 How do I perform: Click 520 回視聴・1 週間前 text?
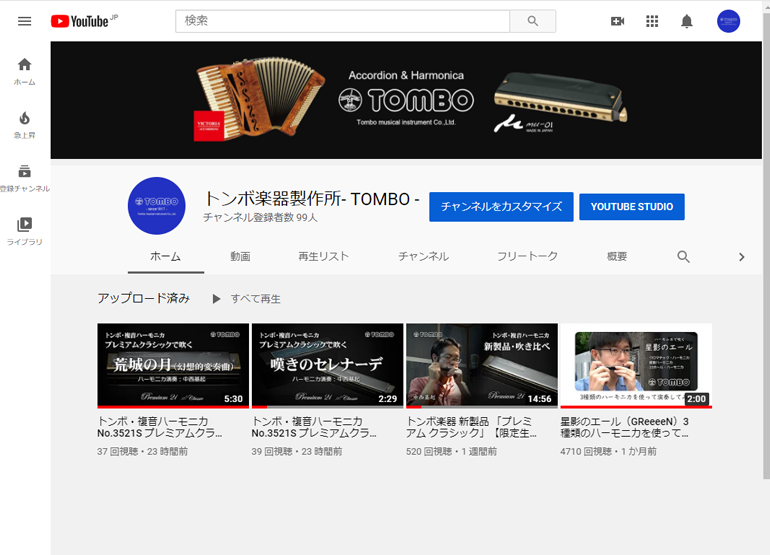pos(451,451)
